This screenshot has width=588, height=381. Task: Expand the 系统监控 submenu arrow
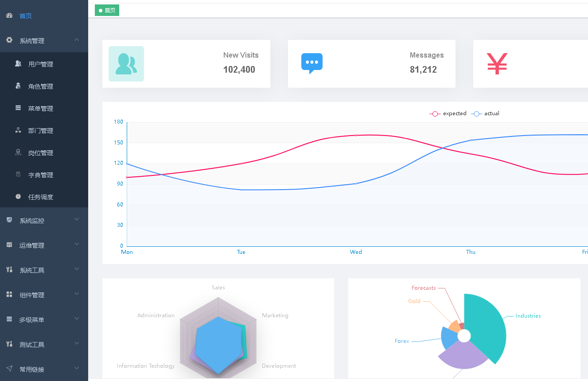click(77, 219)
